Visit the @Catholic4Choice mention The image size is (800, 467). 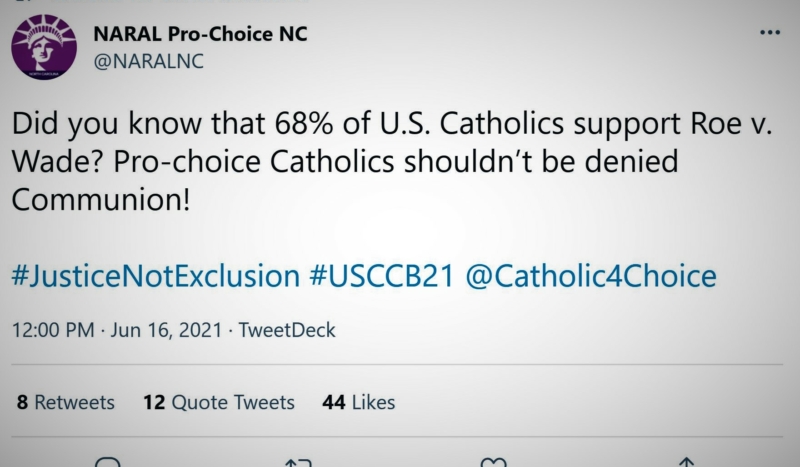tap(591, 276)
